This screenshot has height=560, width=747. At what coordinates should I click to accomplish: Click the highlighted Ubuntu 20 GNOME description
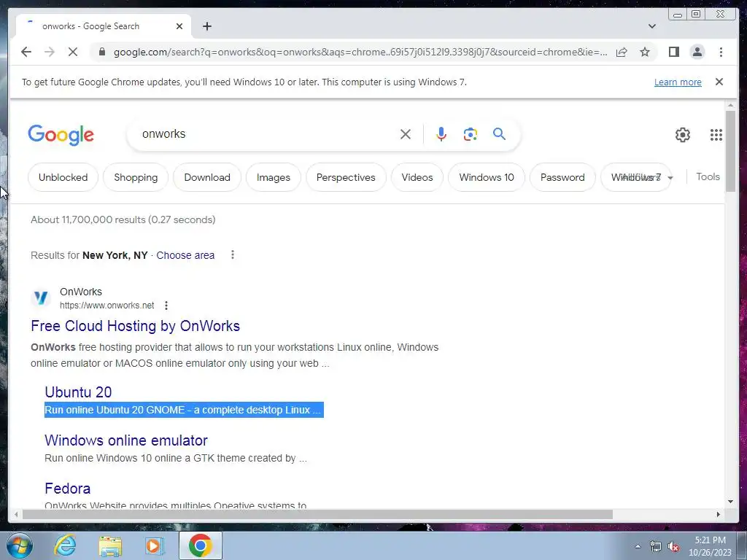pos(184,410)
